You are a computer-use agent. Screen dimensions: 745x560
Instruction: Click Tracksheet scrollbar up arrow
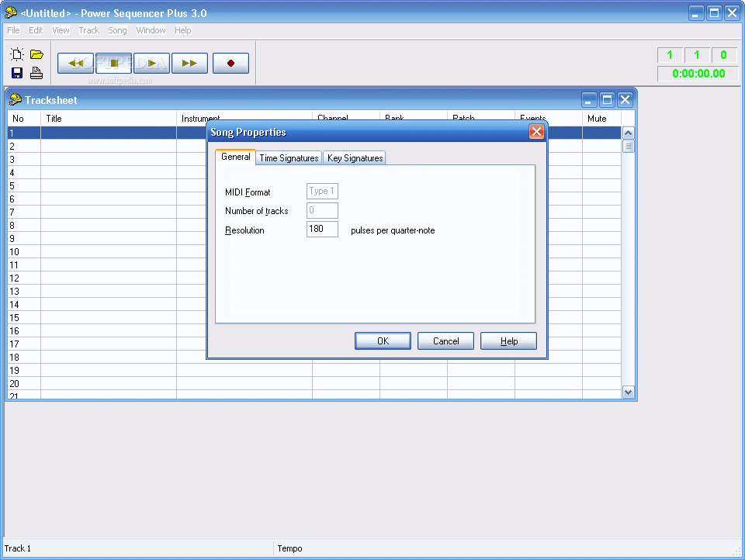pyautogui.click(x=628, y=133)
